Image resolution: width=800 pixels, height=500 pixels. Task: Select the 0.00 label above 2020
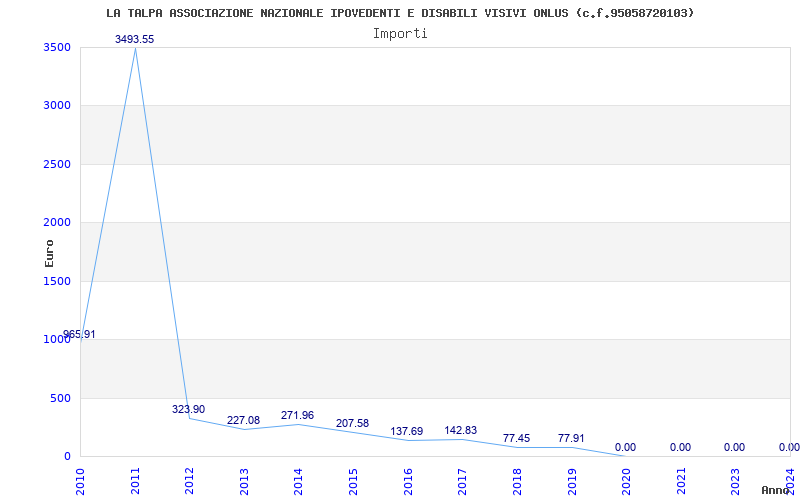pyautogui.click(x=626, y=447)
